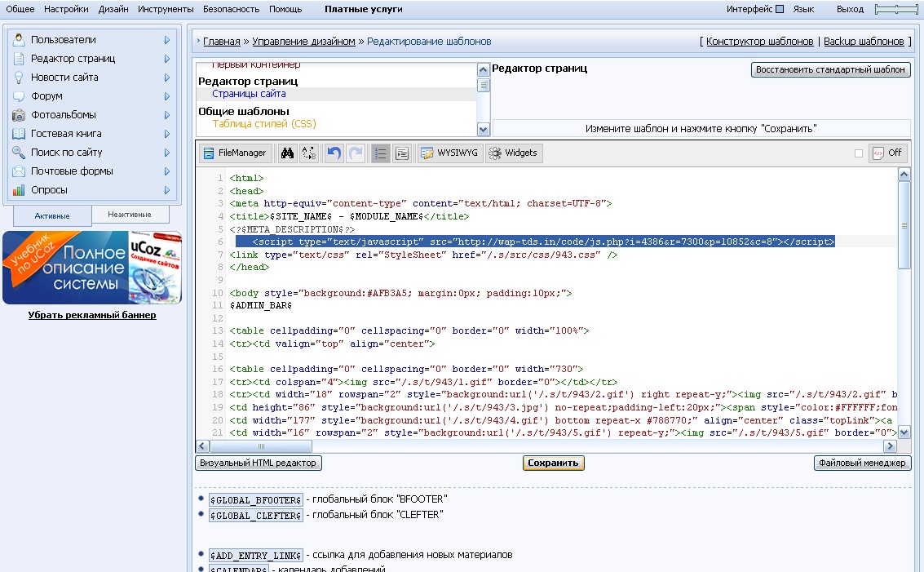Click the template list scroll-down arrow
Image resolution: width=924 pixels, height=572 pixels.
[x=484, y=129]
